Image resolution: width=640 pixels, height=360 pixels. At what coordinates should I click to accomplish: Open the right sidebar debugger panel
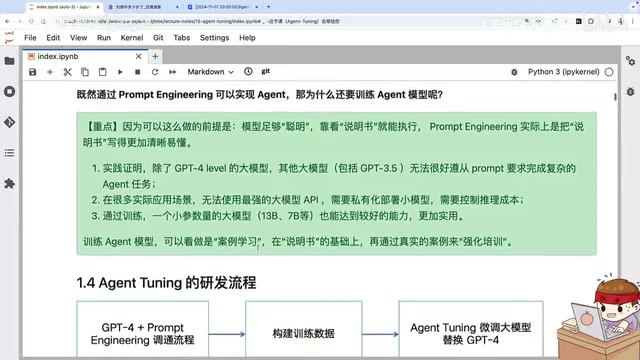pyautogui.click(x=630, y=91)
